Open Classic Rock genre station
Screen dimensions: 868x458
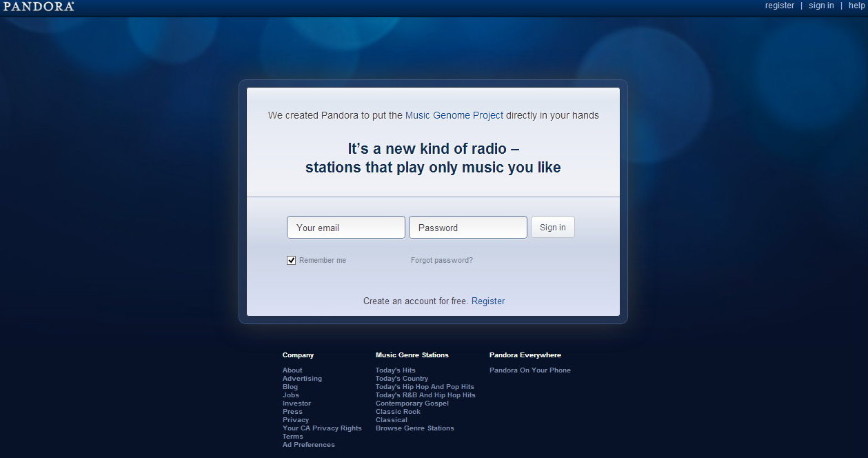398,412
